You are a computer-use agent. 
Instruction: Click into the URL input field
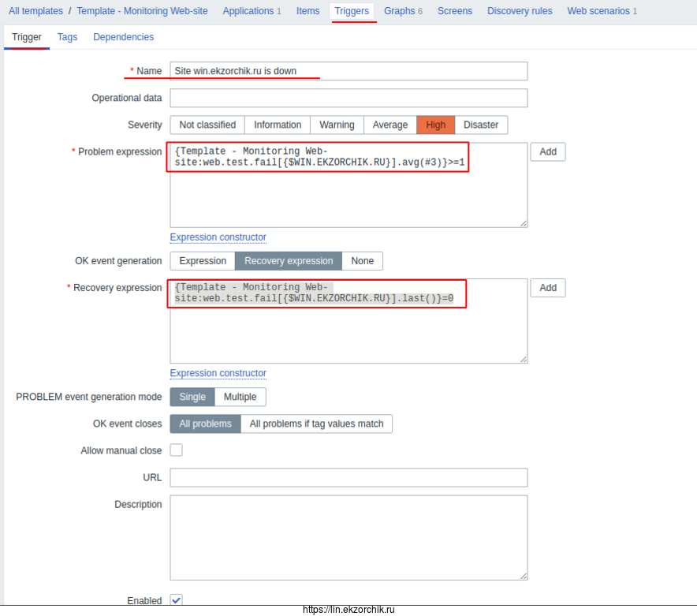point(348,477)
